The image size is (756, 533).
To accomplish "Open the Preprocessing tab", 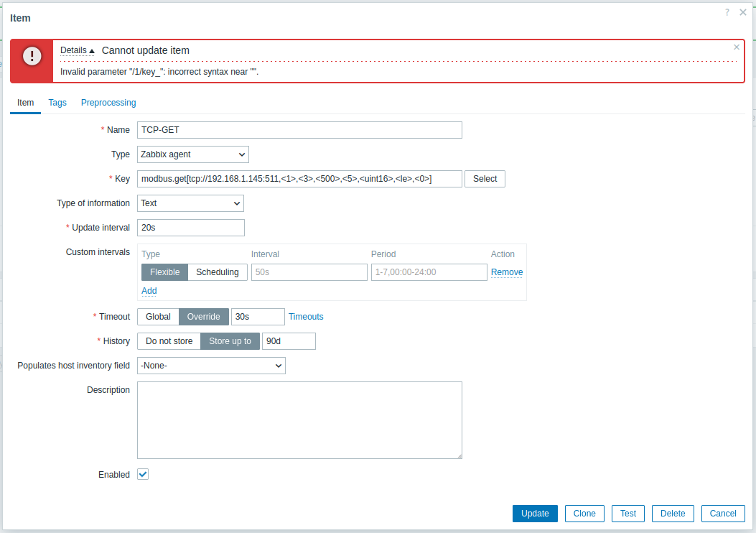I will point(108,103).
